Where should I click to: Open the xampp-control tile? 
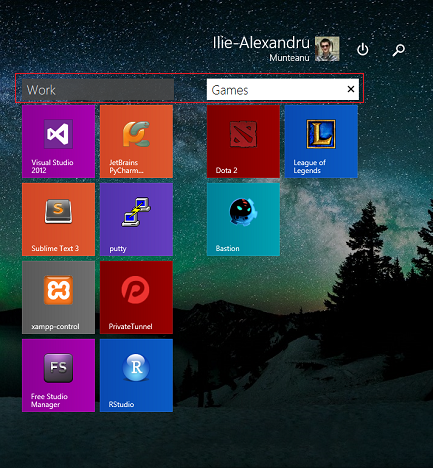58,297
